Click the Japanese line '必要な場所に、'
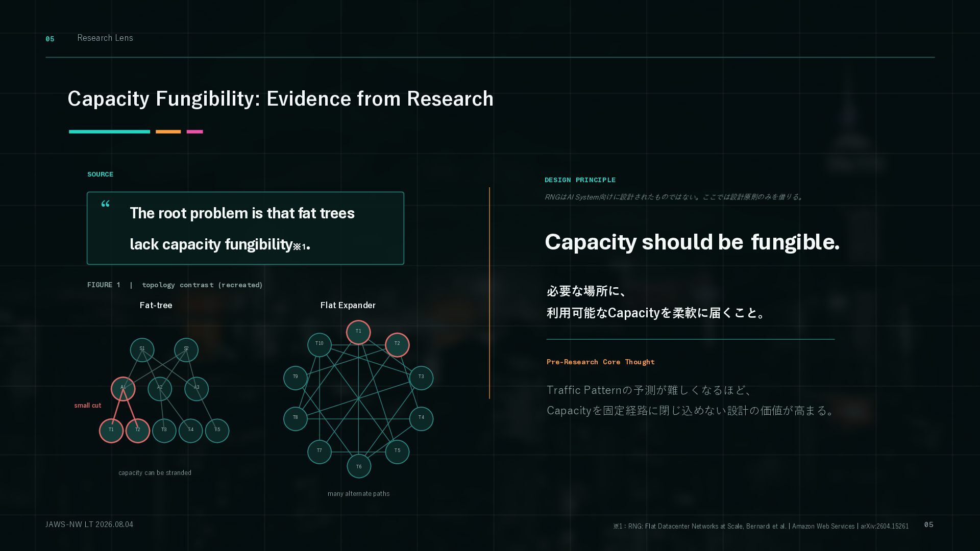 586,291
